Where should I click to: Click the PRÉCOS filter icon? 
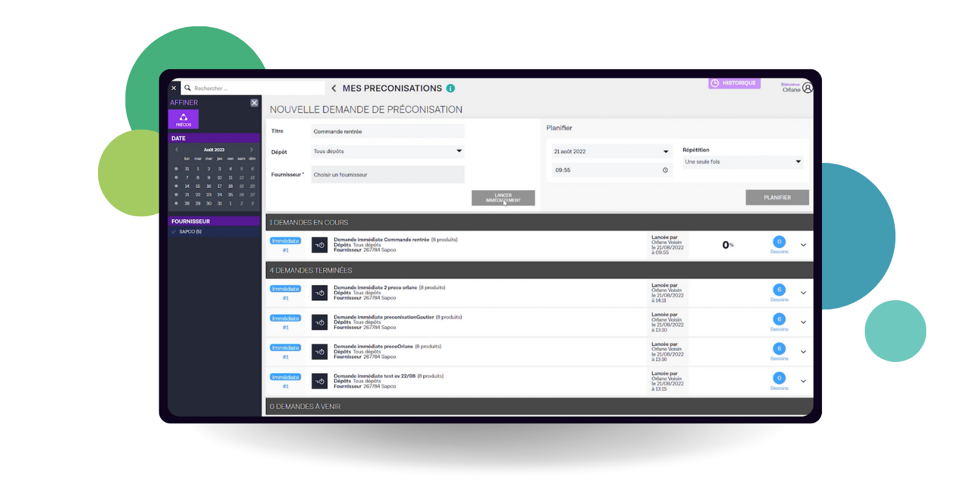pos(183,119)
